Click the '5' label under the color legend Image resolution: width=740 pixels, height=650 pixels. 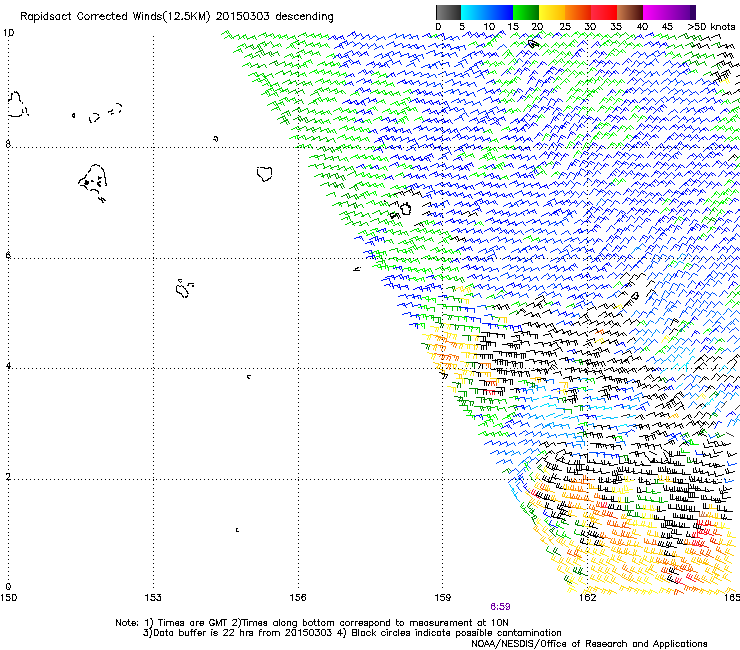[x=462, y=27]
